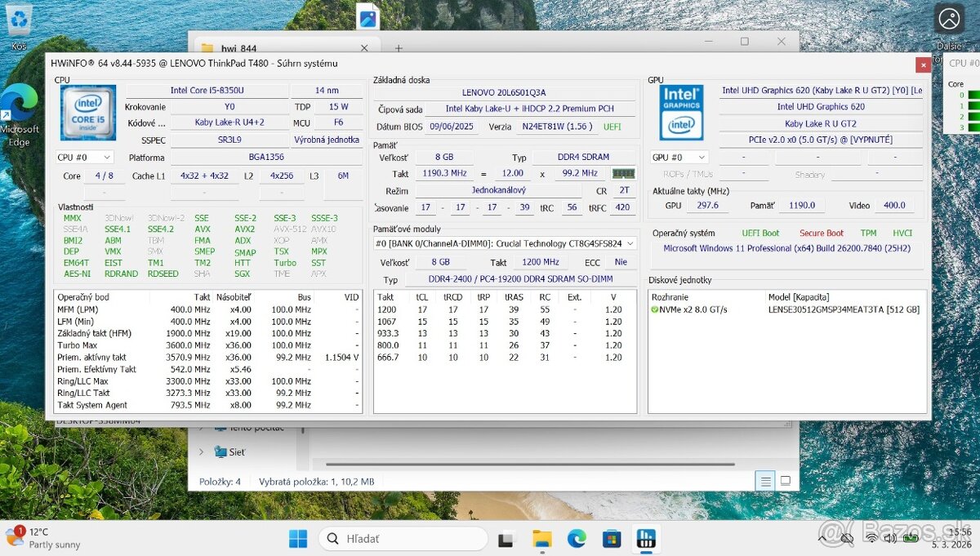Click the Intel Core i5 CPU logo
Viewport: 980px width, 556px height.
click(x=88, y=113)
